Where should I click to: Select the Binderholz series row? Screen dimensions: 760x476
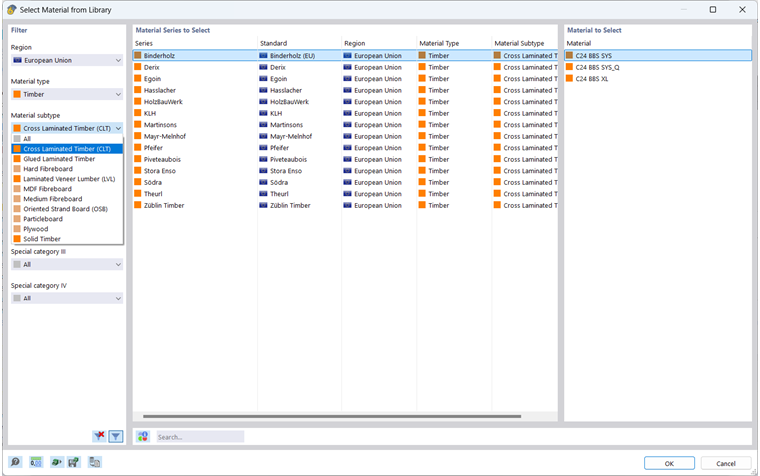[345, 56]
